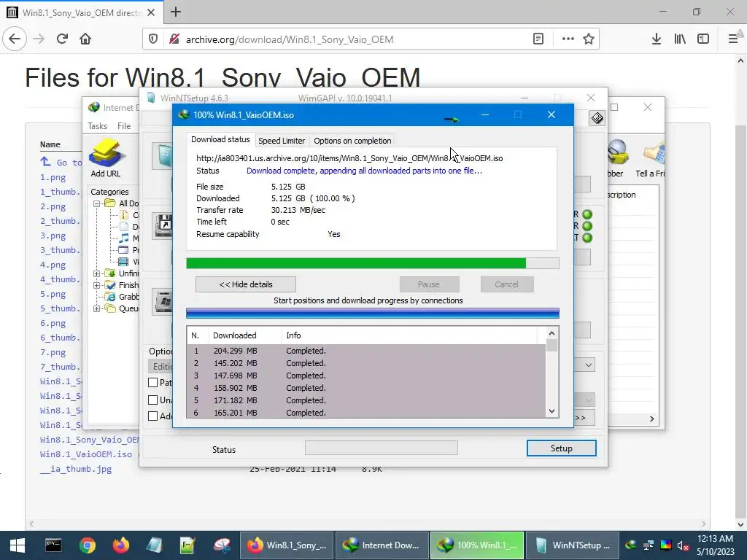This screenshot has height=560, width=747.
Task: Launch Firefox pinned taskbar icon
Action: 120,545
